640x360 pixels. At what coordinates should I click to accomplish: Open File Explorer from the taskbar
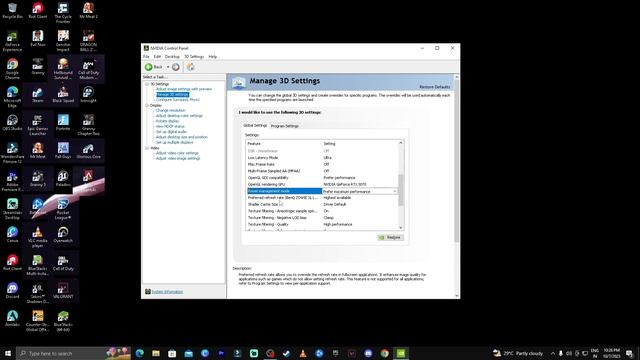[156, 353]
